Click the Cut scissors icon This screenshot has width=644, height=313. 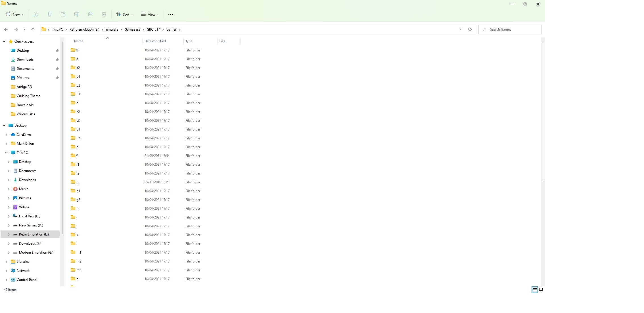click(x=36, y=14)
